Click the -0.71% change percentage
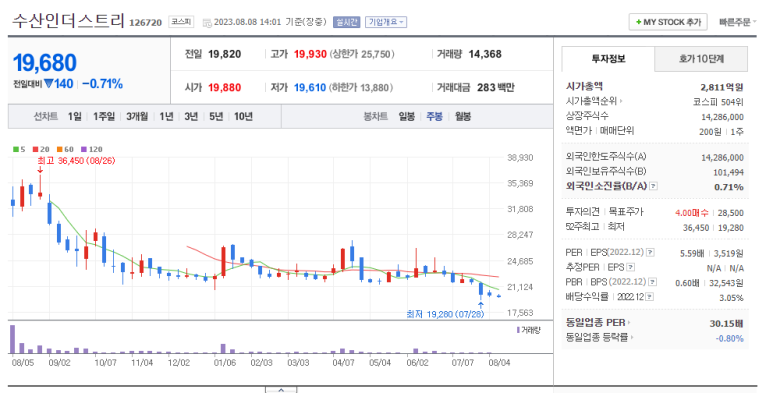This screenshot has width=773, height=393. [x=103, y=84]
